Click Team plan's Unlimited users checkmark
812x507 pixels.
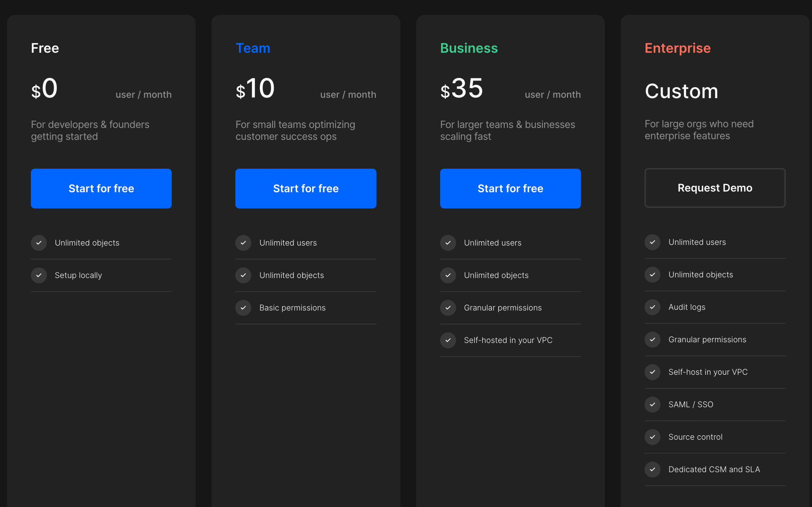243,243
